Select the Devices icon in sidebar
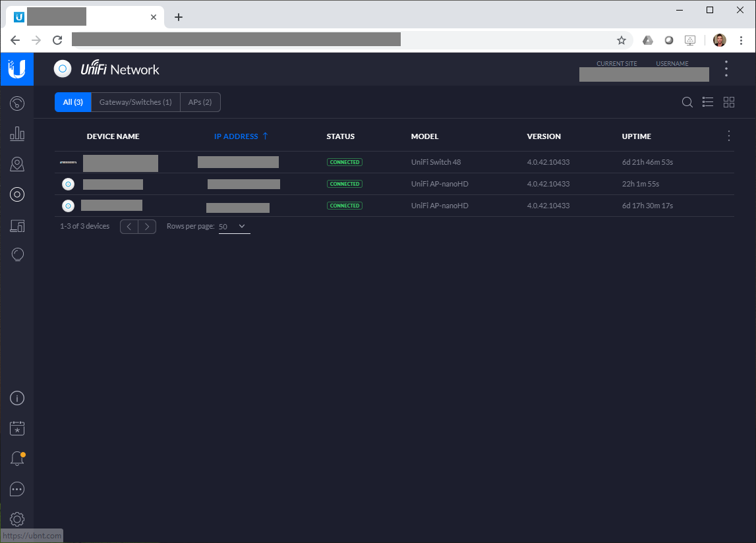The image size is (756, 543). tap(17, 194)
